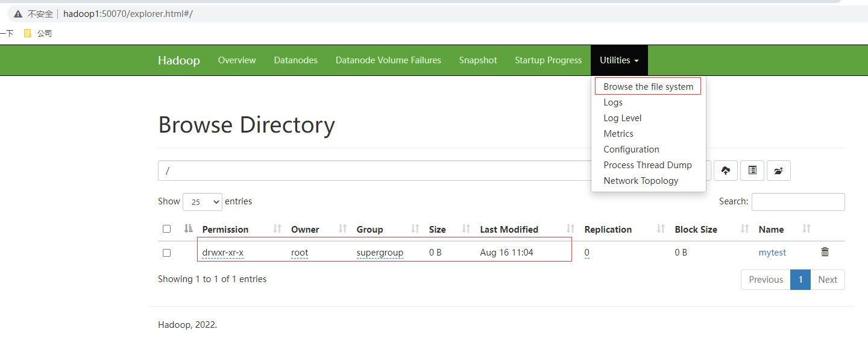Screen dimensions: 868x349
Task: Delete mytest using the trash icon
Action: pos(825,252)
